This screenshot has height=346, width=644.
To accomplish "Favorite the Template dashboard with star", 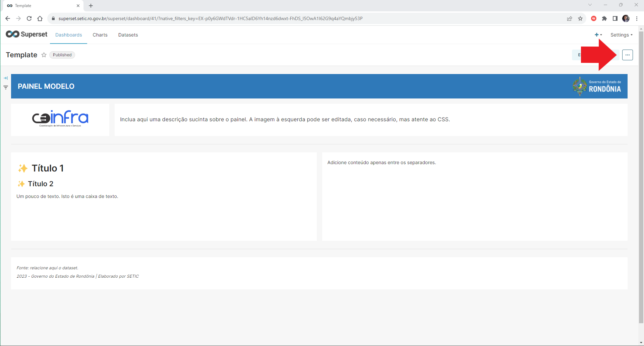I will click(x=44, y=55).
